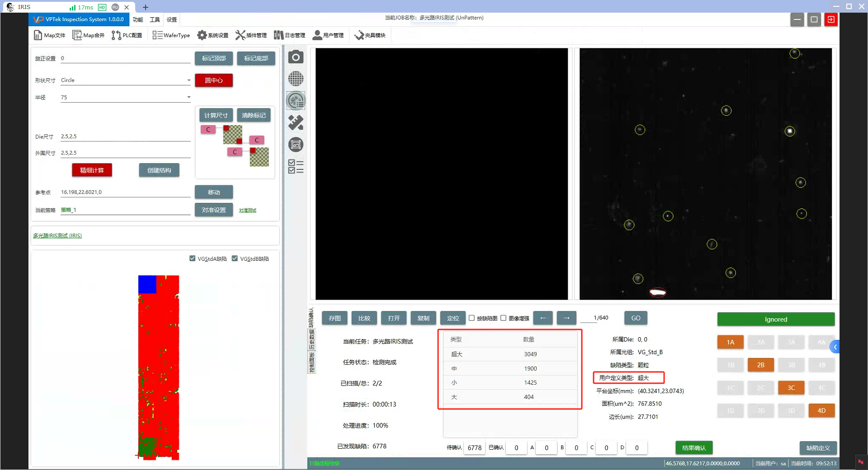Image resolution: width=868 pixels, height=470 pixels.
Task: Click the measurement ruler tool icon
Action: (296, 122)
